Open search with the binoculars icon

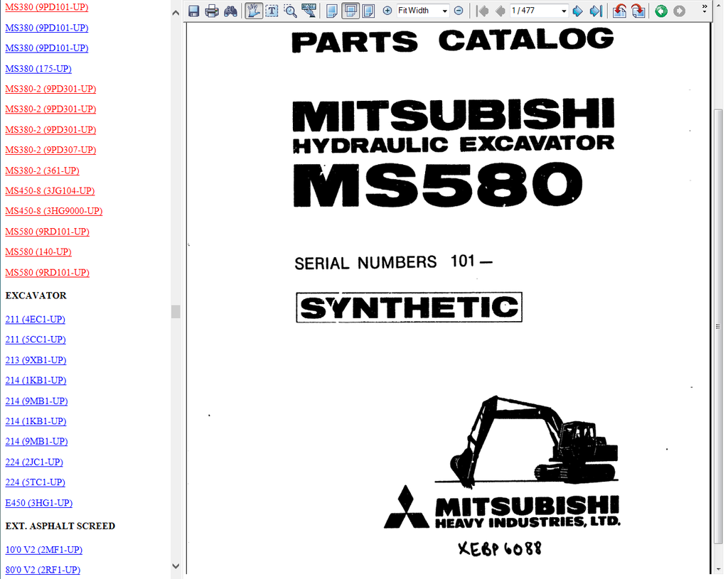(x=230, y=11)
